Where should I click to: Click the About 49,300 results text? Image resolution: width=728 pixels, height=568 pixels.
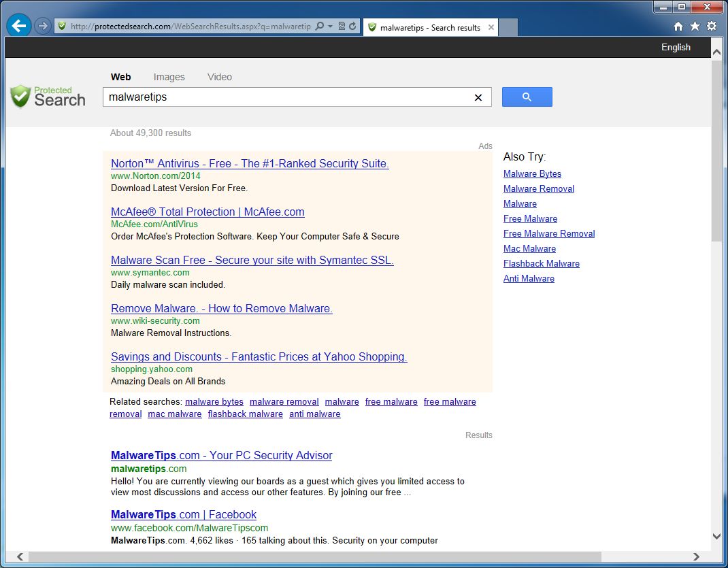(150, 133)
